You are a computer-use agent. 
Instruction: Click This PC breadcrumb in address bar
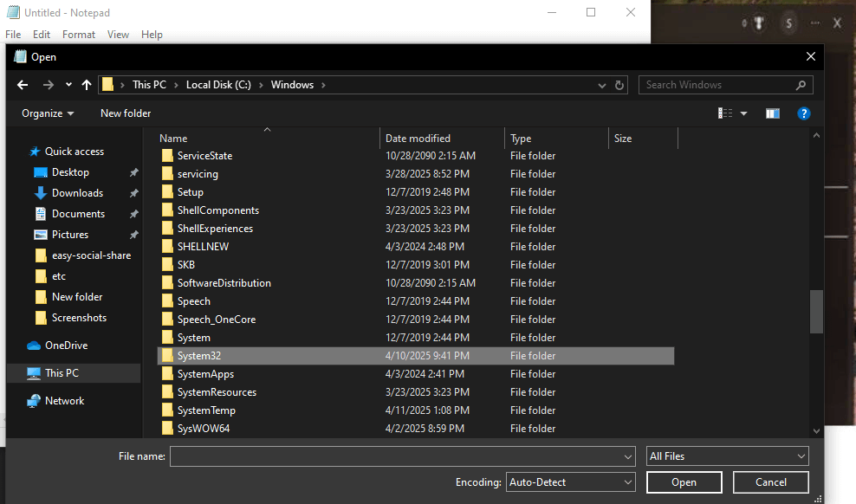pos(149,85)
